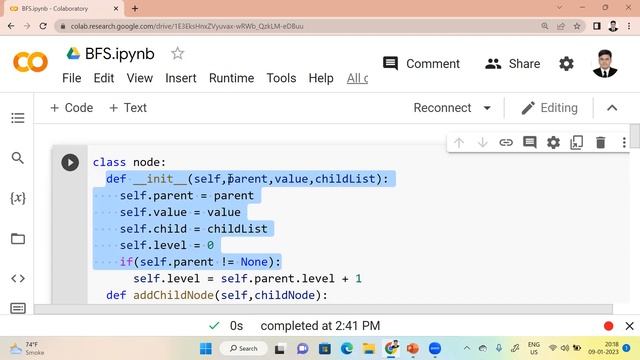Click the address bar URL
Screen dimensions: 640x360
(187, 26)
